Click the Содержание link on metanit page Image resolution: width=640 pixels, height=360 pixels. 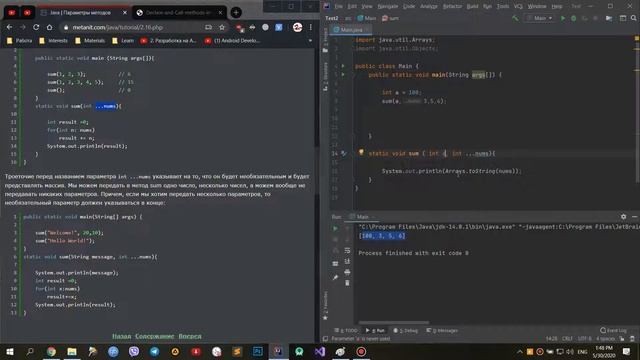point(155,336)
